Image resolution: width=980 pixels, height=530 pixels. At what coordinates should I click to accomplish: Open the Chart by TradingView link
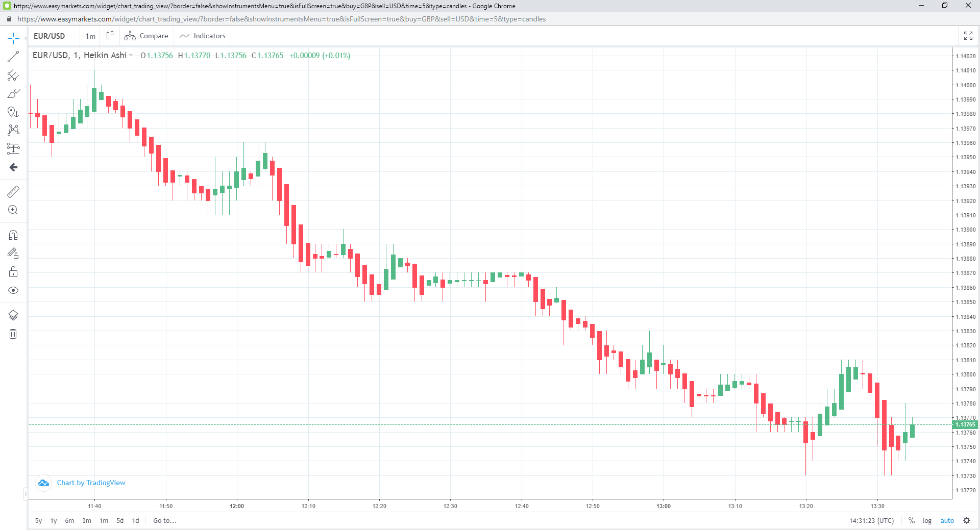pyautogui.click(x=91, y=483)
